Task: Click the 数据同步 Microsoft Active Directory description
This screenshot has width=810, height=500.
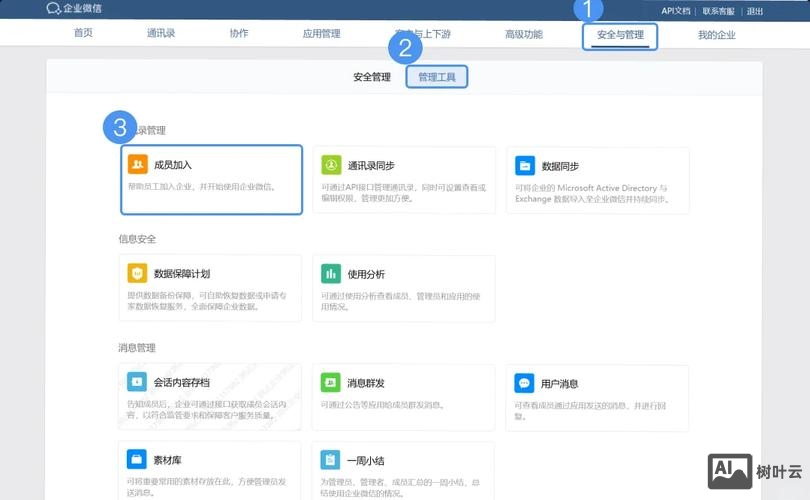Action: click(x=593, y=193)
